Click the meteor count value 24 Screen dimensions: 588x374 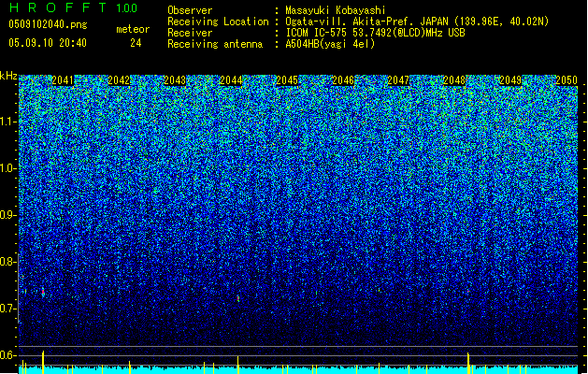(136, 43)
